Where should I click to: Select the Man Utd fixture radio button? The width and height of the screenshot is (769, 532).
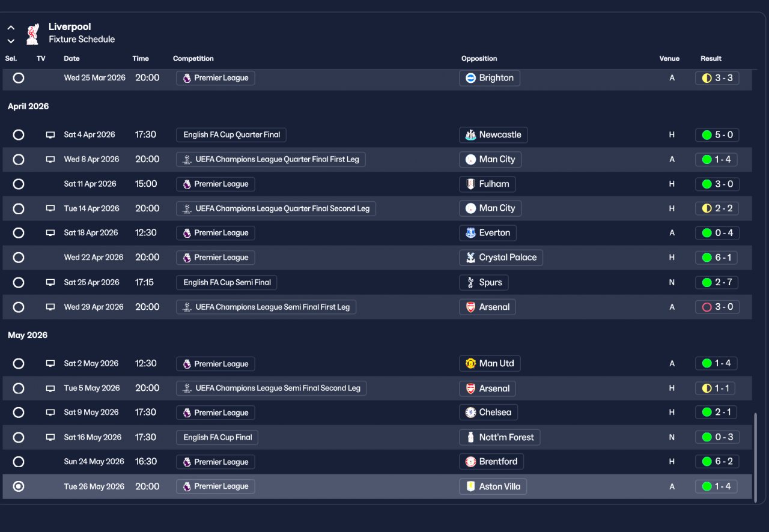(x=19, y=364)
